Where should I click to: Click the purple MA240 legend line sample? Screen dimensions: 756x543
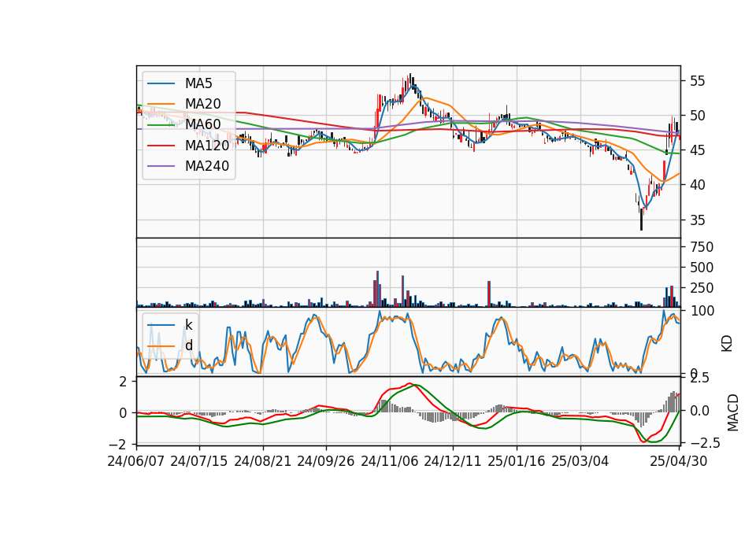[161, 166]
